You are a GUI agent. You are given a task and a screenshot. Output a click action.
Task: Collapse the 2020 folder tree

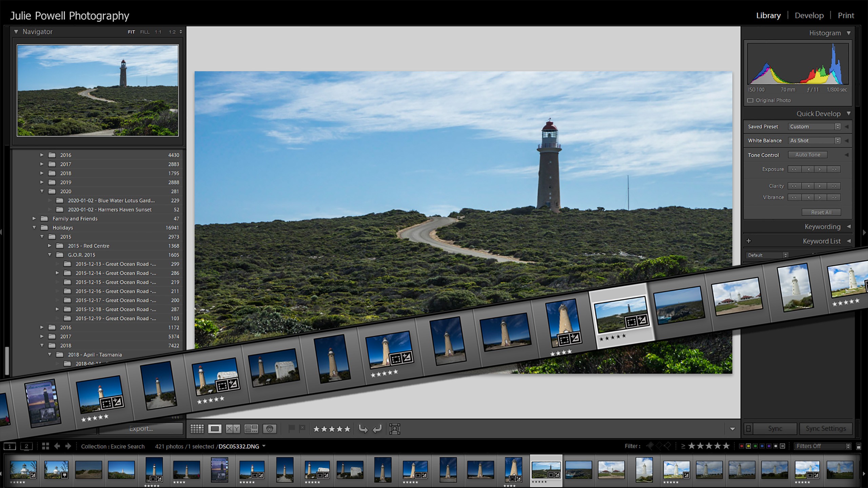click(42, 191)
